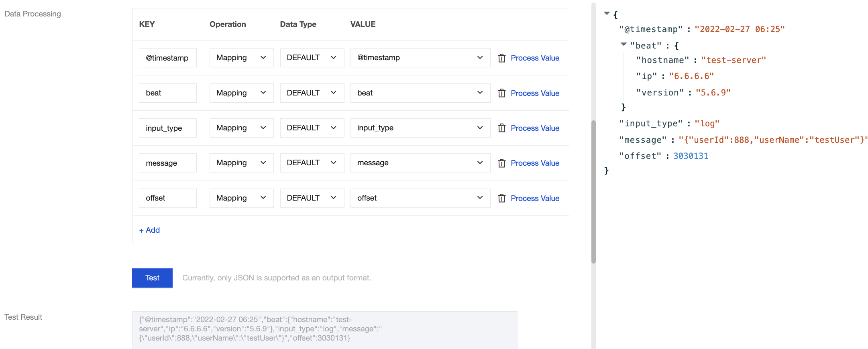Open Operation dropdown for @timestamp row
Screen dimensions: 868x349
coord(241,58)
